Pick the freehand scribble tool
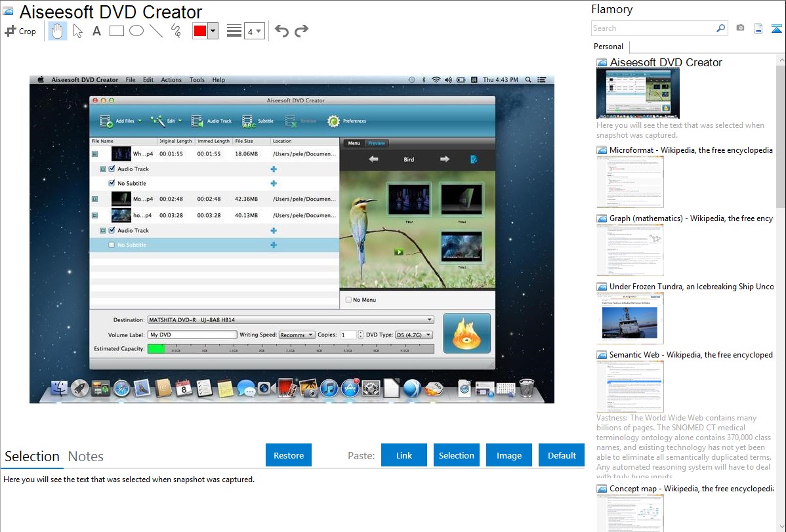This screenshot has height=532, width=786. pos(176,31)
